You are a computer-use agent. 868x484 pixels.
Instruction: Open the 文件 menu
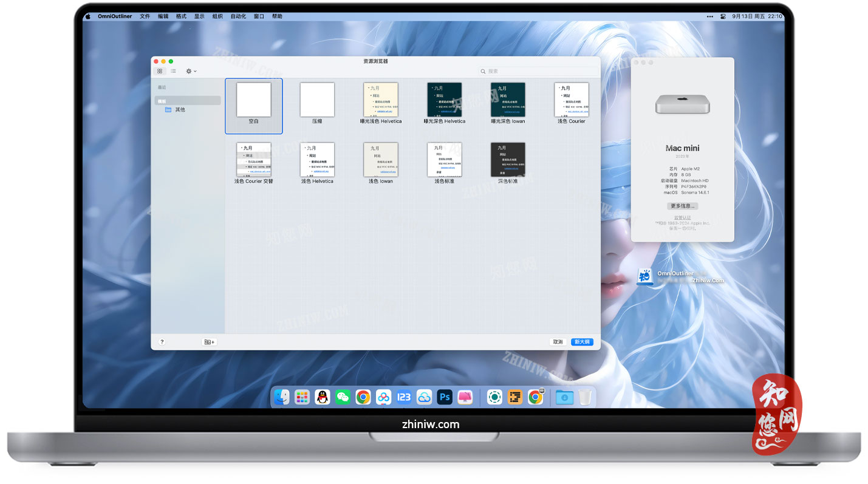[145, 16]
